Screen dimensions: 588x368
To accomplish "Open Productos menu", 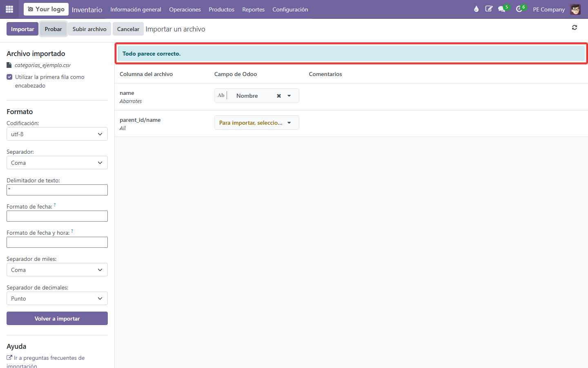I will tap(222, 9).
